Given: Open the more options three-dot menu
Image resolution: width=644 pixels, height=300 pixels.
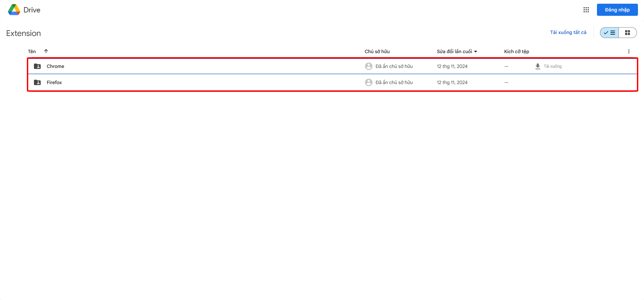Looking at the screenshot, I should coord(629,51).
